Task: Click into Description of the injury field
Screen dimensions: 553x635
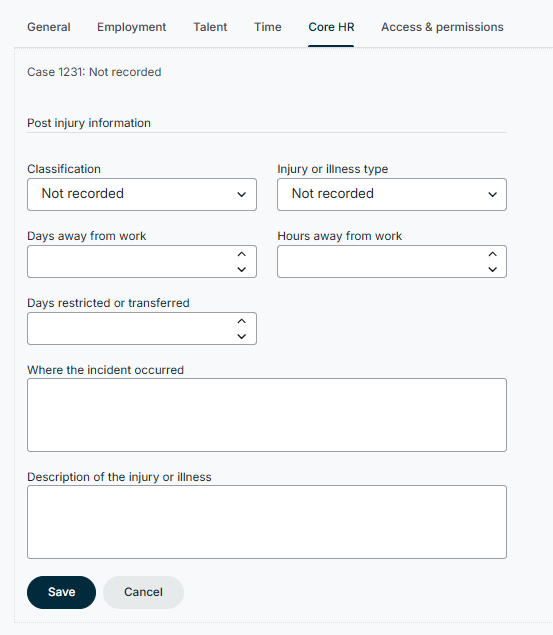Action: tap(267, 522)
